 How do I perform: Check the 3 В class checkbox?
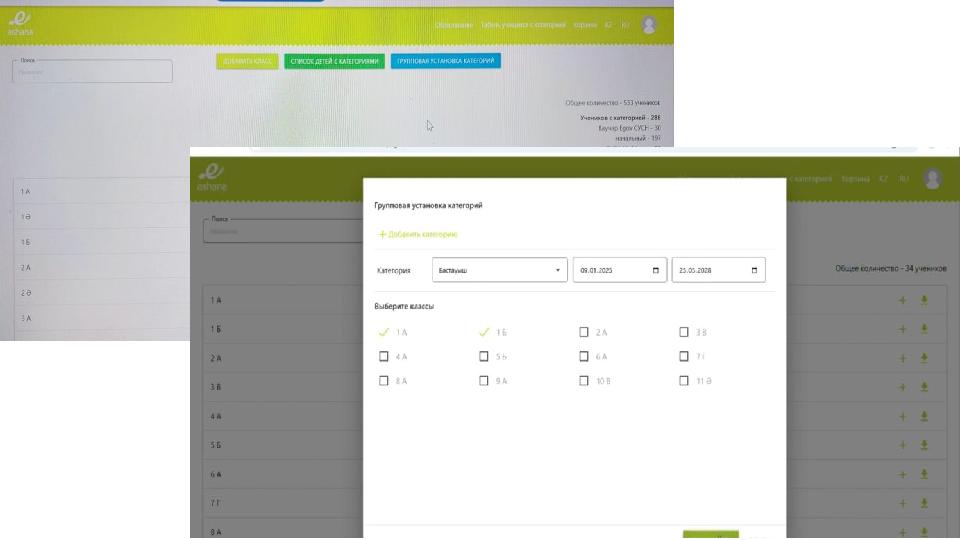pos(684,332)
